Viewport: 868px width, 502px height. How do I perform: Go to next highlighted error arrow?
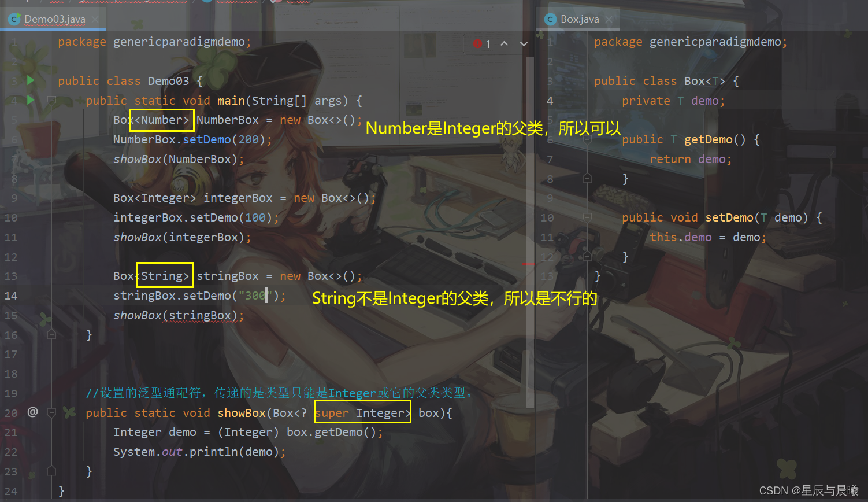click(x=524, y=43)
